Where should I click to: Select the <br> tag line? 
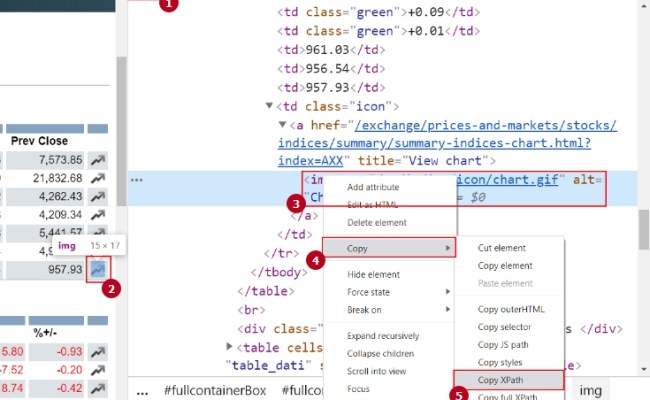251,310
